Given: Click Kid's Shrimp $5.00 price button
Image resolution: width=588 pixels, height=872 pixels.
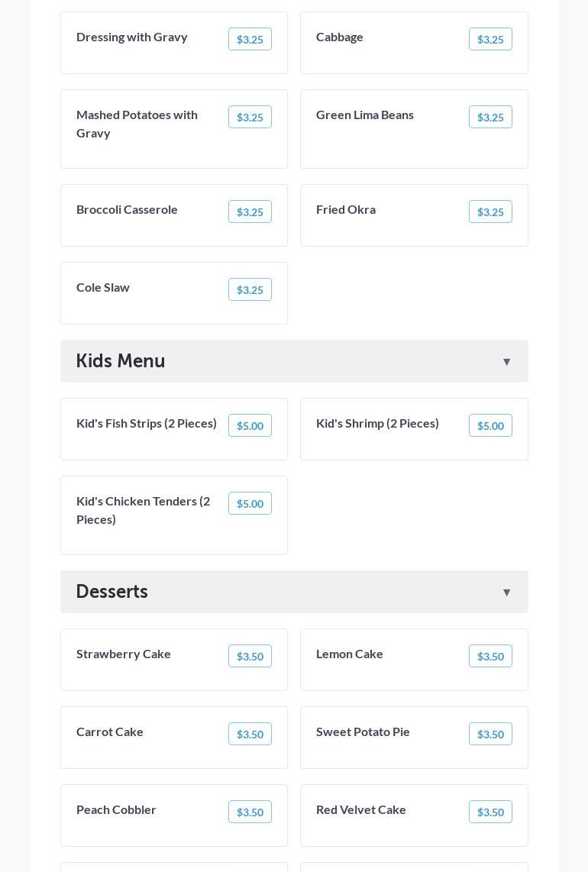Looking at the screenshot, I should [490, 426].
